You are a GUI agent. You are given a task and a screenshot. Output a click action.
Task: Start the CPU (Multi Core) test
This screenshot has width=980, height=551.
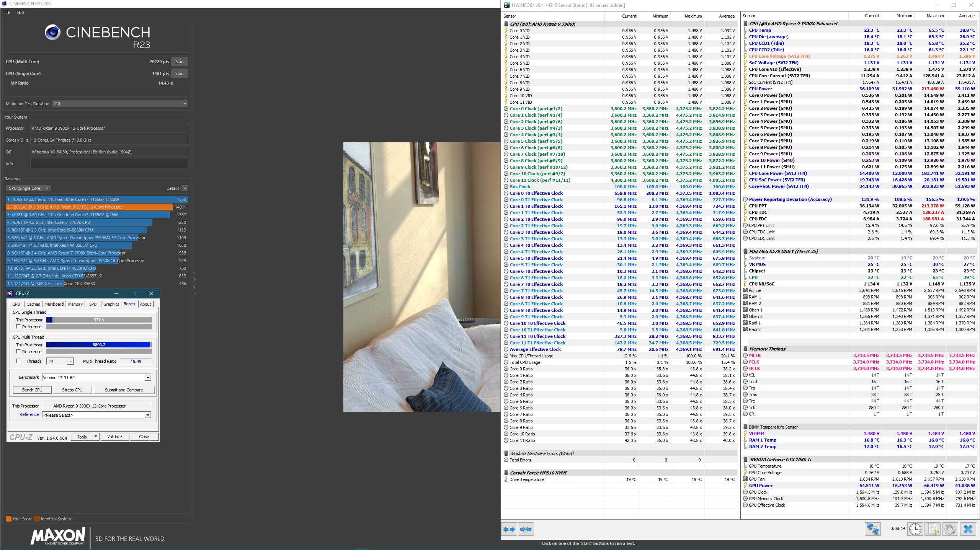[179, 62]
